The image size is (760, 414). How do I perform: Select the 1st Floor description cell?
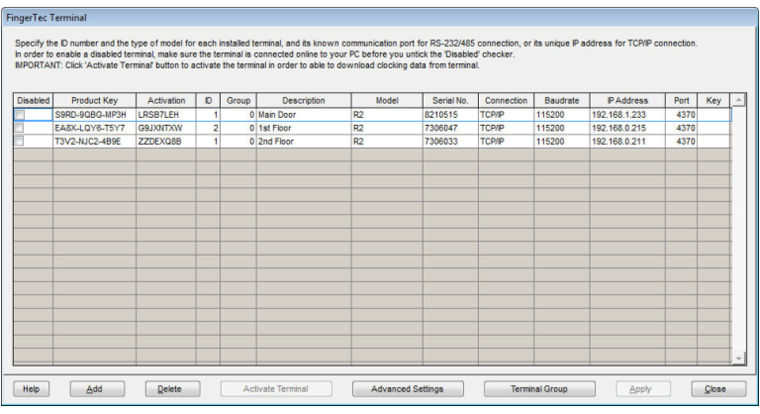pos(304,128)
